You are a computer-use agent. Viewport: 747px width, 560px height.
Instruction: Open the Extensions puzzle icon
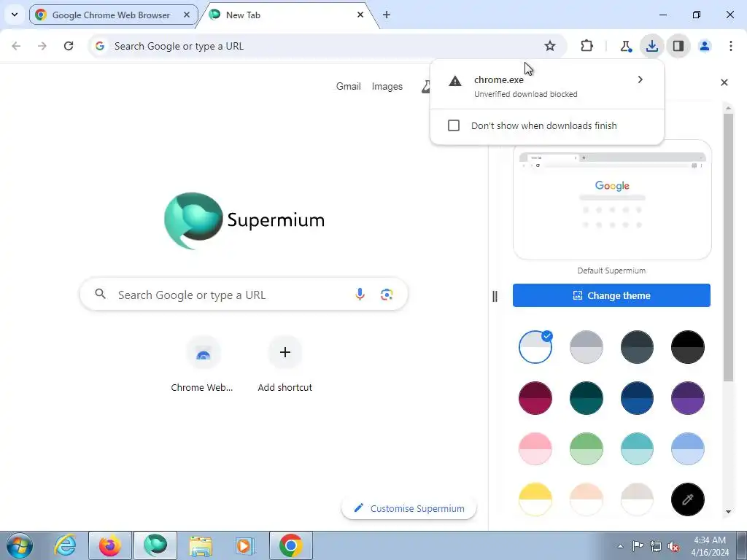(587, 46)
